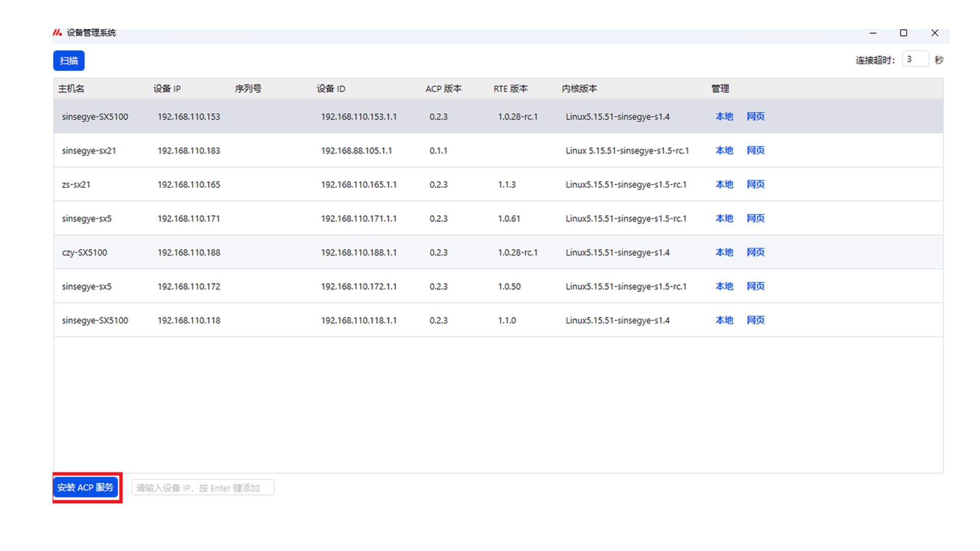Open 本地 for 192.168.110.183
Screen dimensions: 980x551
point(724,151)
